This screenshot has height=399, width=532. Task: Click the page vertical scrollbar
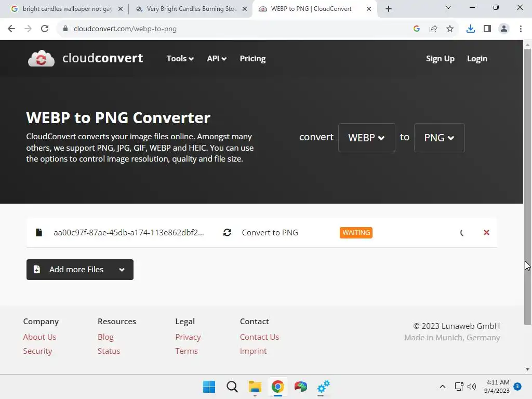pyautogui.click(x=528, y=187)
